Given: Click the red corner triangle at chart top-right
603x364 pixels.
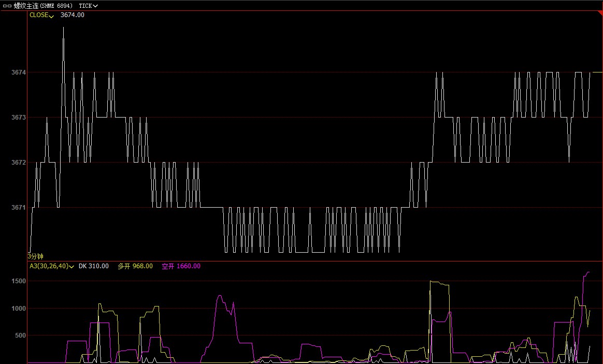Looking at the screenshot, I should [x=600, y=14].
